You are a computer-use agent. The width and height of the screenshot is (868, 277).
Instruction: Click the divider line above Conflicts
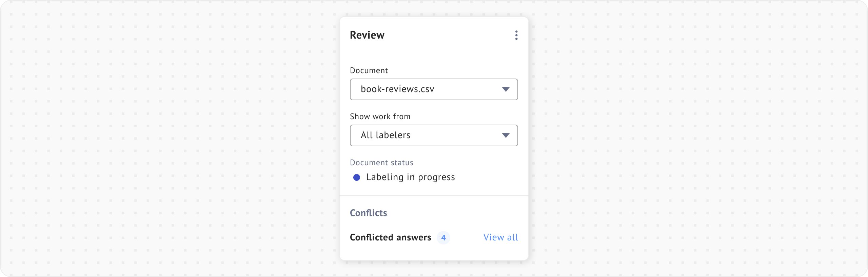point(434,195)
